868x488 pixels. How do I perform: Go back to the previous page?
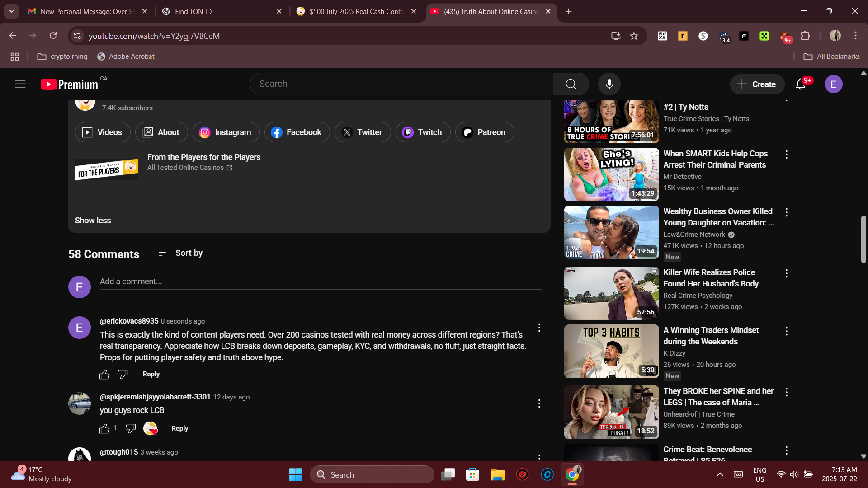(x=12, y=36)
